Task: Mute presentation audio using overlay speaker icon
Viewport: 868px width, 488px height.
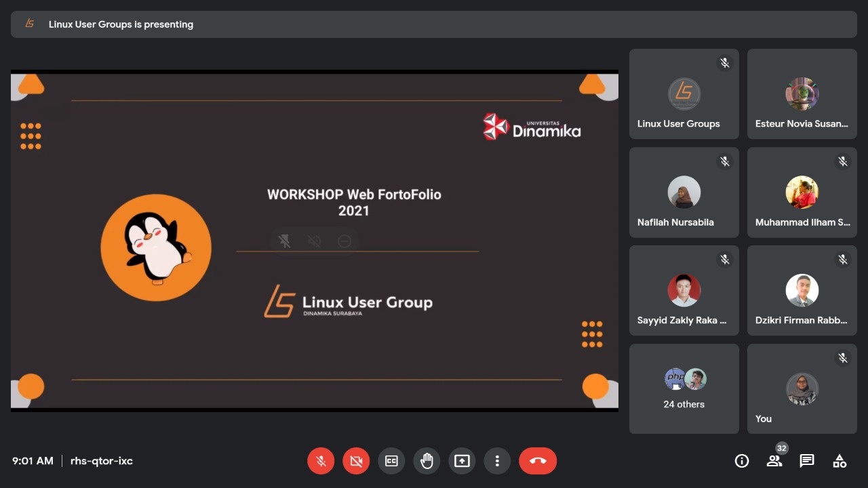Action: pos(315,241)
